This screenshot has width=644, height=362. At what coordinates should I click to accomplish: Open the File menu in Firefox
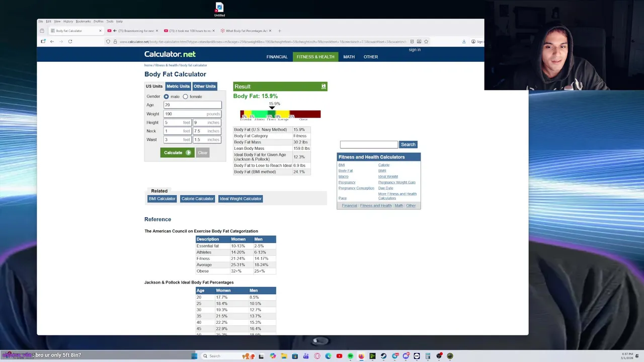pyautogui.click(x=41, y=21)
